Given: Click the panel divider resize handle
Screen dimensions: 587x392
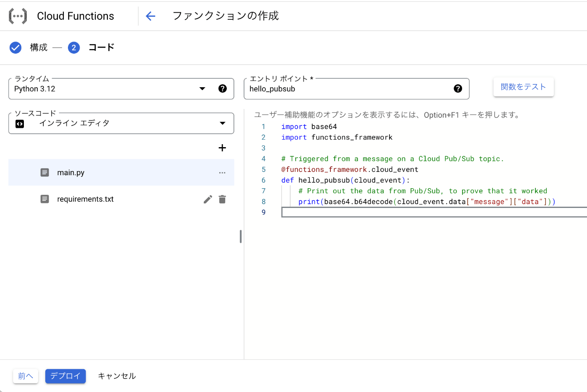Looking at the screenshot, I should click(x=241, y=236).
